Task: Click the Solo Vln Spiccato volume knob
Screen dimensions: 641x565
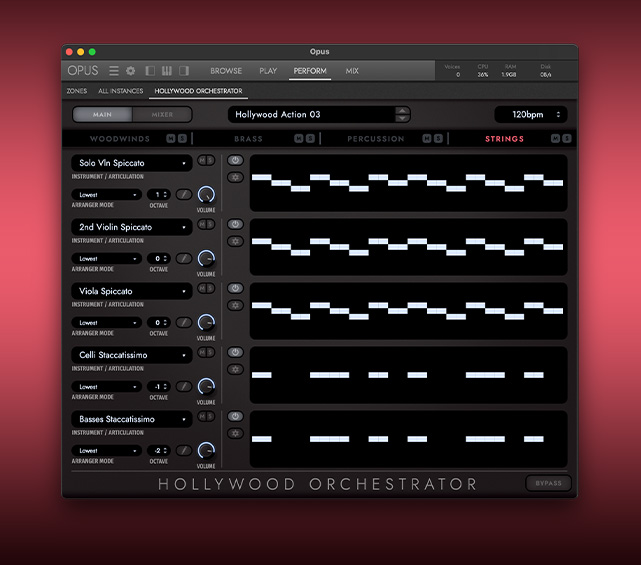Action: click(x=206, y=195)
